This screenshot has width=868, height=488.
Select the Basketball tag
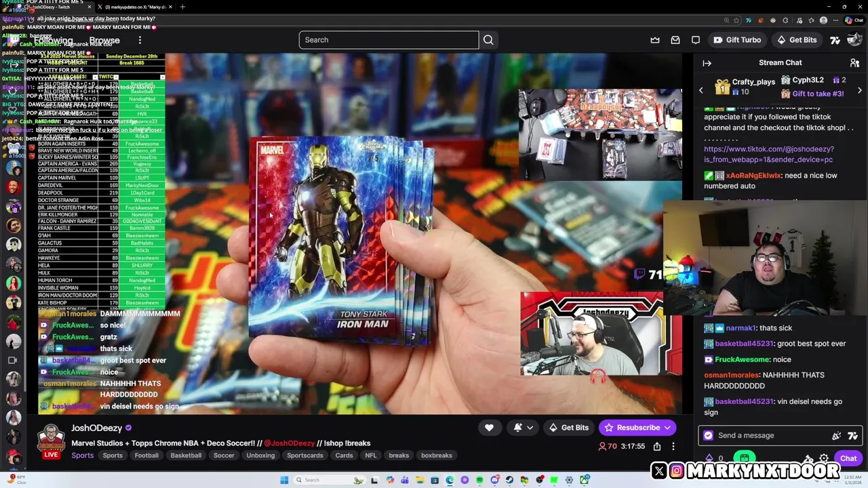(186, 455)
